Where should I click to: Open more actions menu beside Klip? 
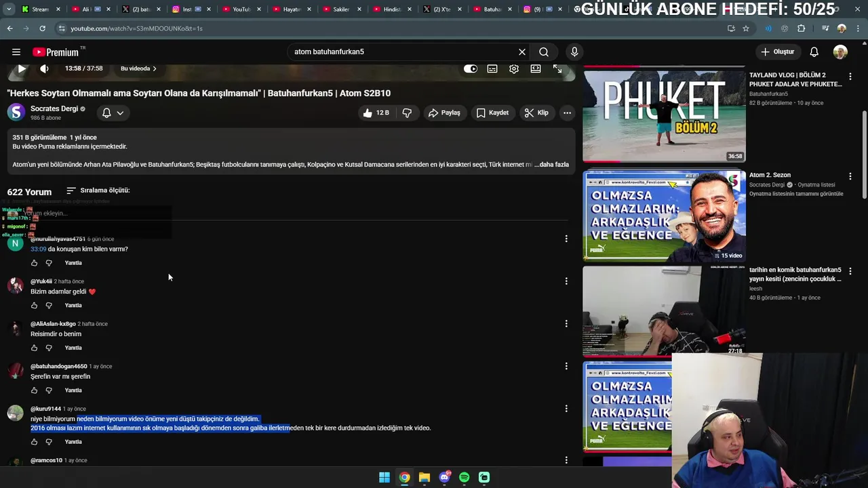(x=567, y=113)
